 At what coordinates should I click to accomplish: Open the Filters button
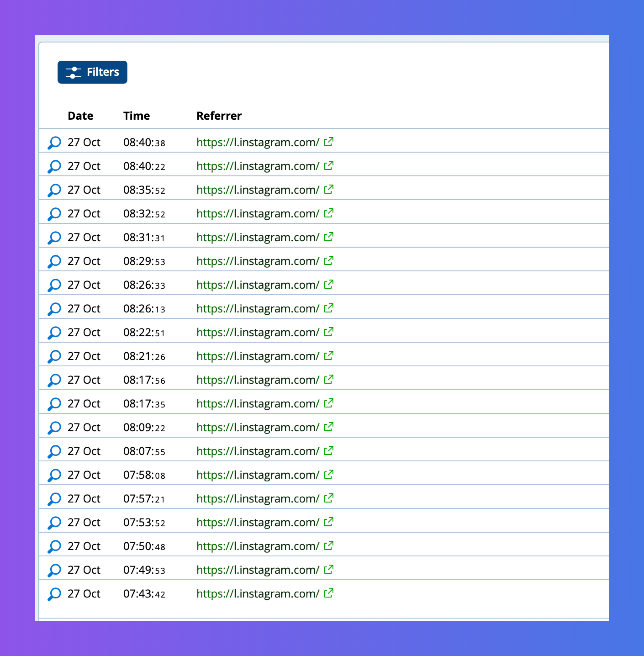pos(92,72)
